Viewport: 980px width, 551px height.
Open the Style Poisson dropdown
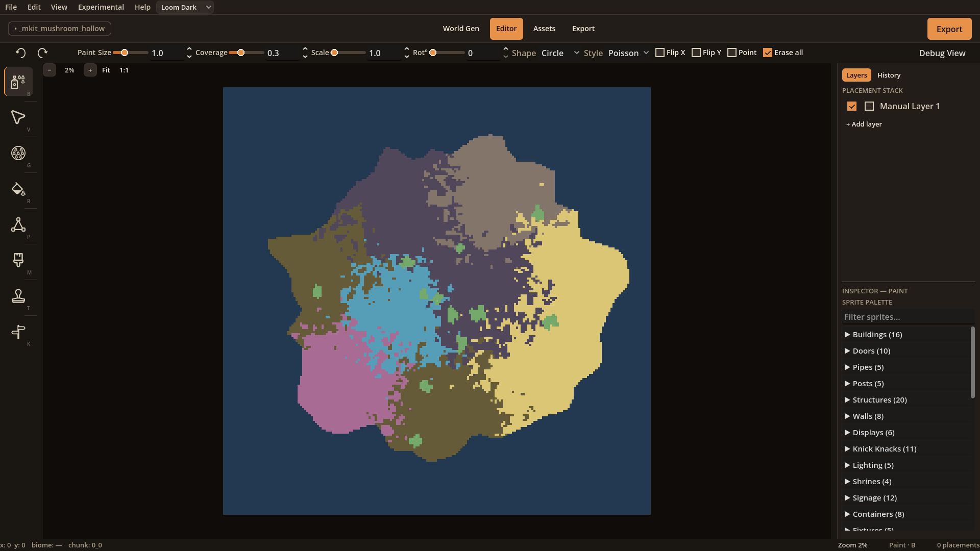628,53
